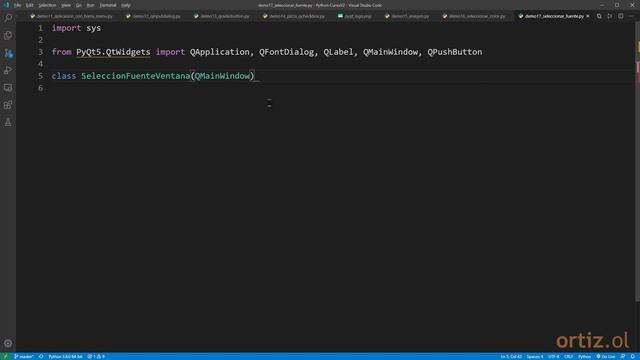Click the master branch in status bar
Viewport: 640px width, 360px height.
pos(24,356)
